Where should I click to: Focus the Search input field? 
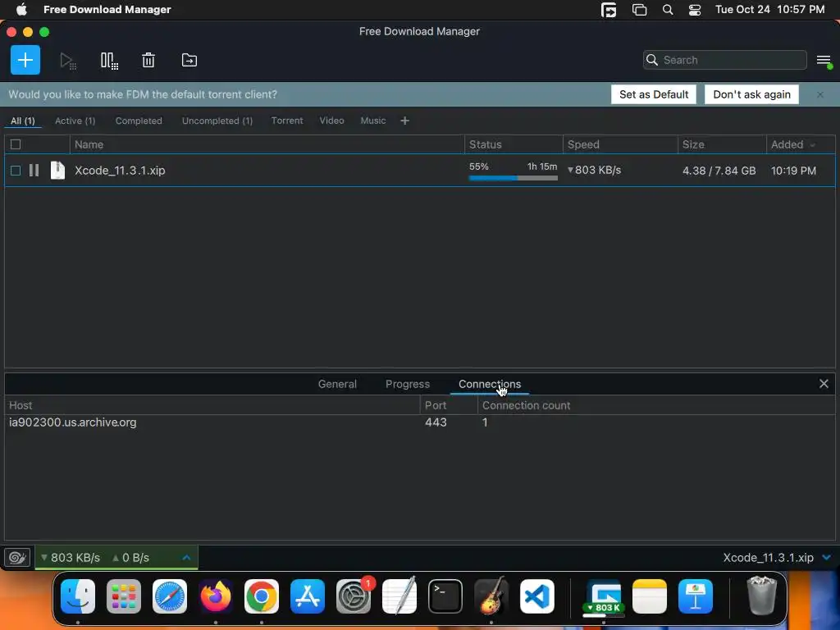pyautogui.click(x=725, y=60)
